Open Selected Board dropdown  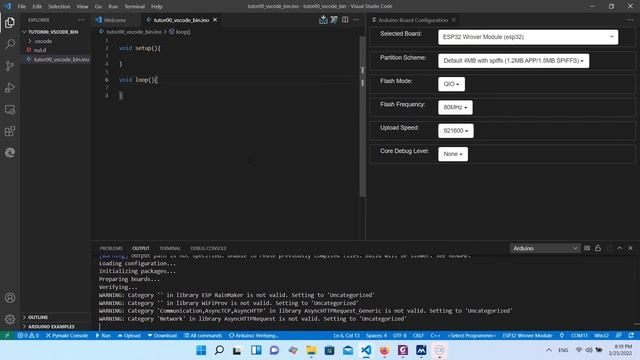(x=528, y=37)
